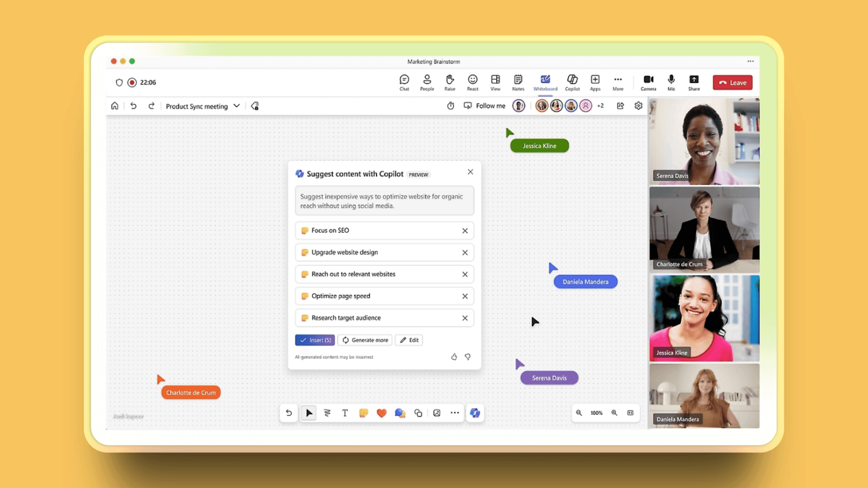The image size is (868, 488).
Task: Go to whiteboard Home
Action: pyautogui.click(x=115, y=106)
